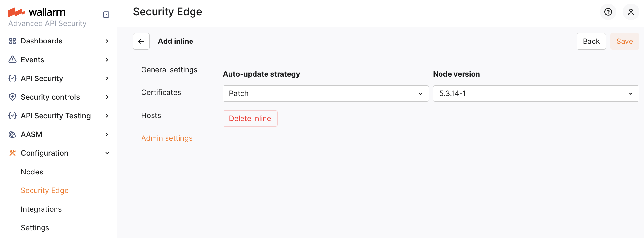Switch to the Certificates tab
This screenshot has width=644, height=238.
pos(161,92)
